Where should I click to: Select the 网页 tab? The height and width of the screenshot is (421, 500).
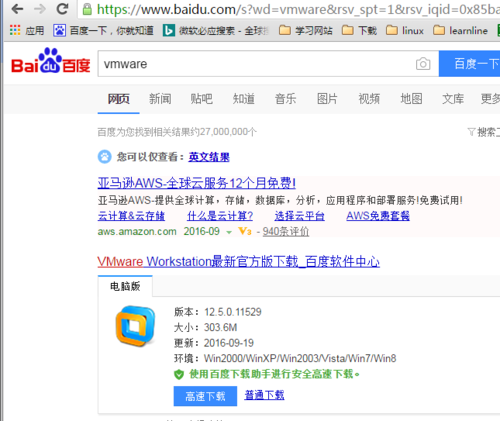tap(118, 99)
